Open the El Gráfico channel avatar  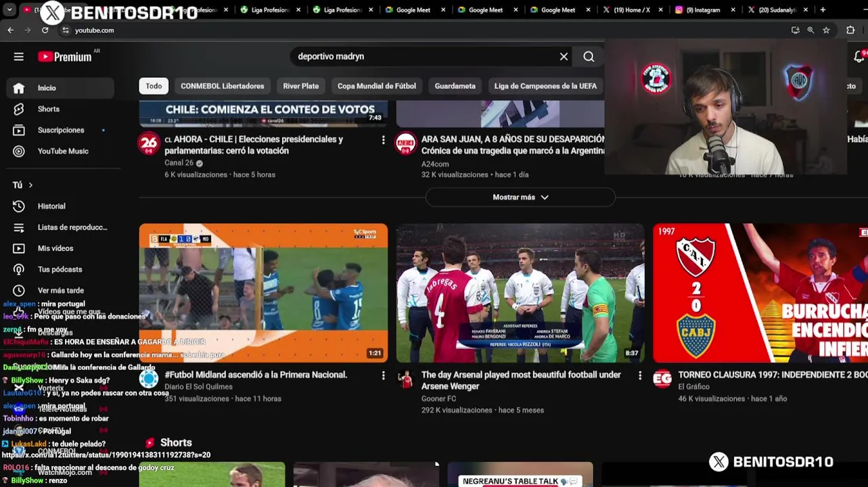pyautogui.click(x=662, y=379)
